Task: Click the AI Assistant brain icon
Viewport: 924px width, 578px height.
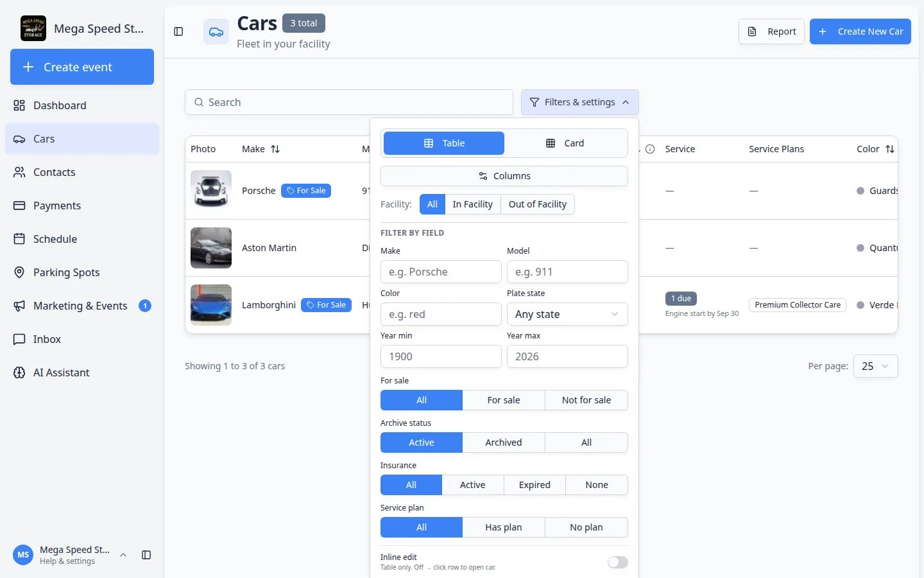Action: 19,372
